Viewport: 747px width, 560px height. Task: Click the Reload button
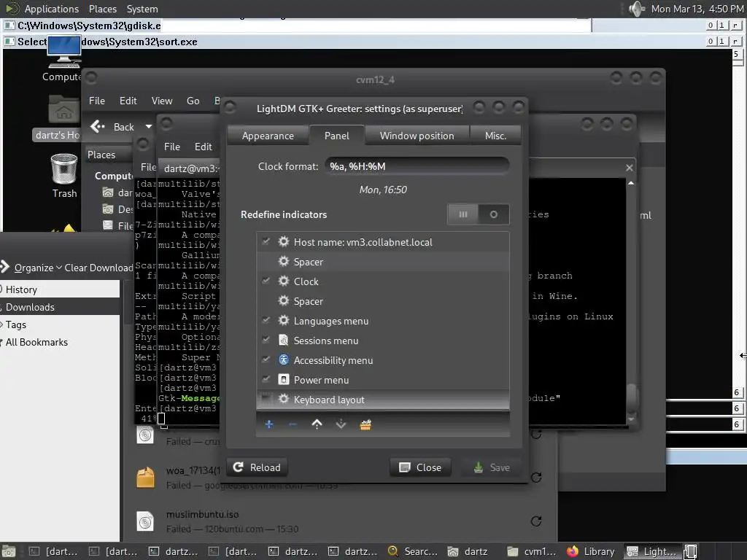point(258,467)
